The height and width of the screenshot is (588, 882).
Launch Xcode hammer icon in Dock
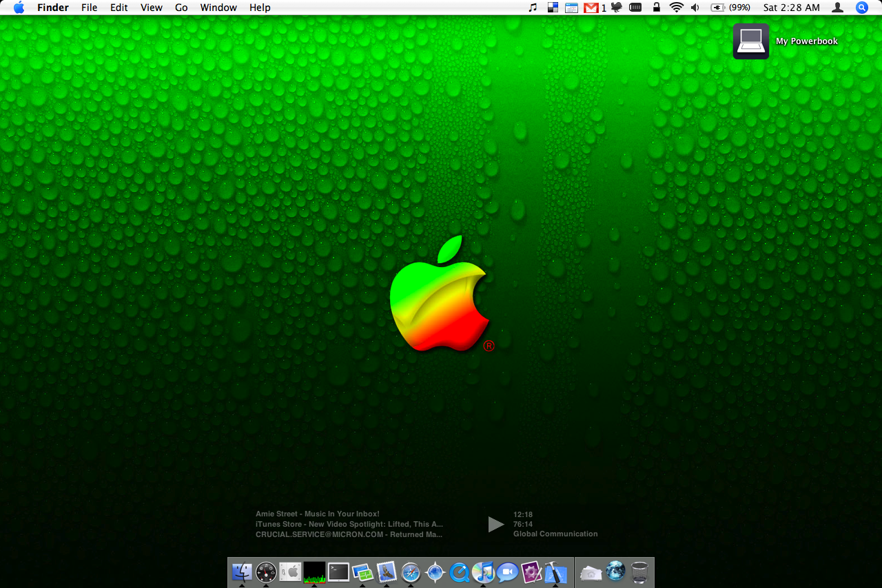click(555, 572)
